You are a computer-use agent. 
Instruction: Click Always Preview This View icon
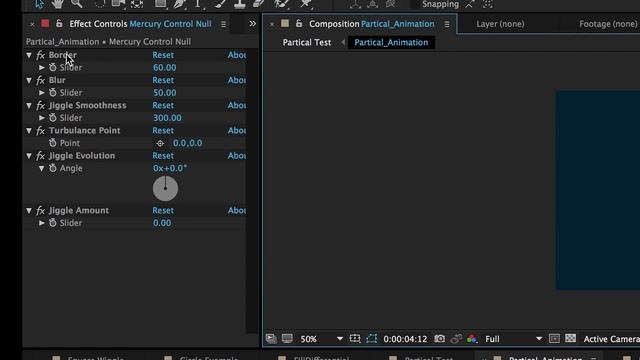(271, 339)
